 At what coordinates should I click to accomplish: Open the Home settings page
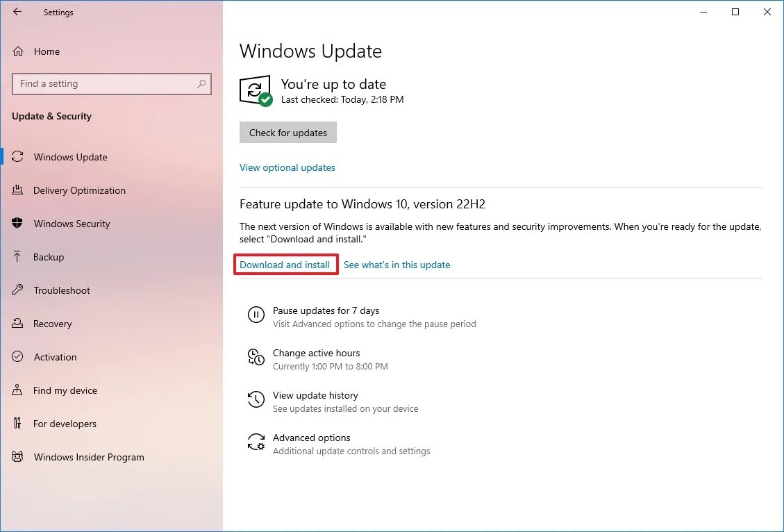pyautogui.click(x=47, y=51)
